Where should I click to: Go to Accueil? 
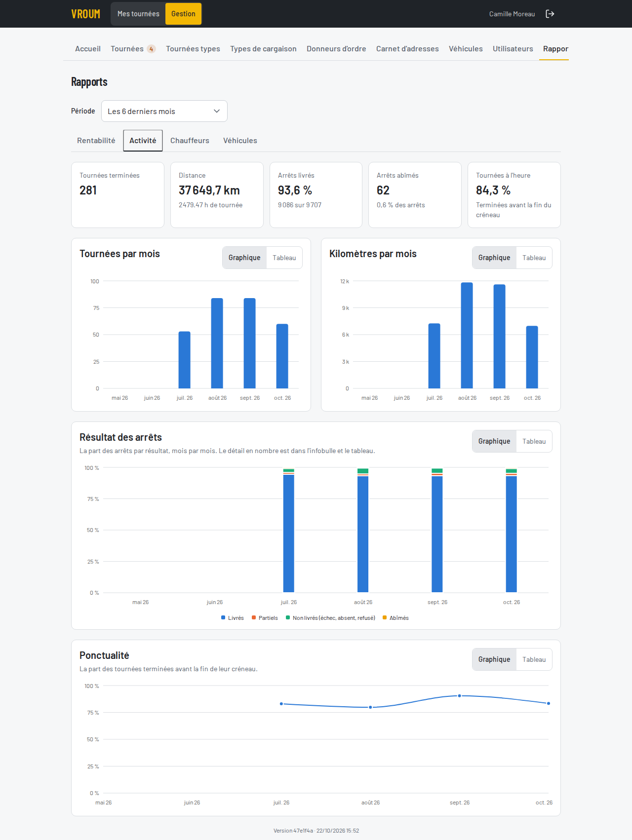pos(88,49)
